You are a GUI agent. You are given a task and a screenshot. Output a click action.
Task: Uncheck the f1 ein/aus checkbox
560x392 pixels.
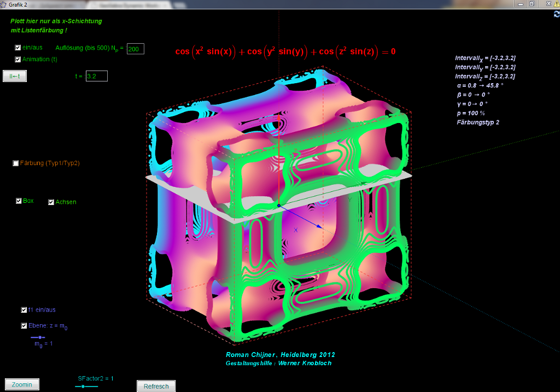coord(24,310)
